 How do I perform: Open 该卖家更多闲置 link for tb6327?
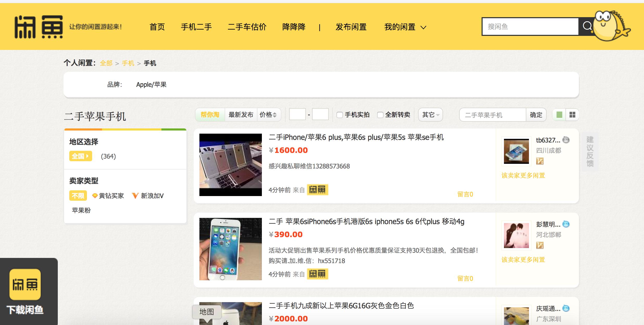click(x=523, y=176)
